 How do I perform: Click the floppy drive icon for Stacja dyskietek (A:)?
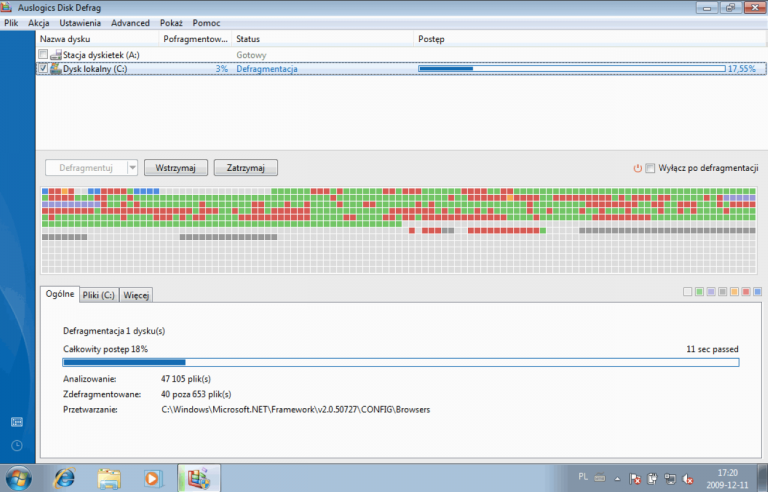coord(56,55)
